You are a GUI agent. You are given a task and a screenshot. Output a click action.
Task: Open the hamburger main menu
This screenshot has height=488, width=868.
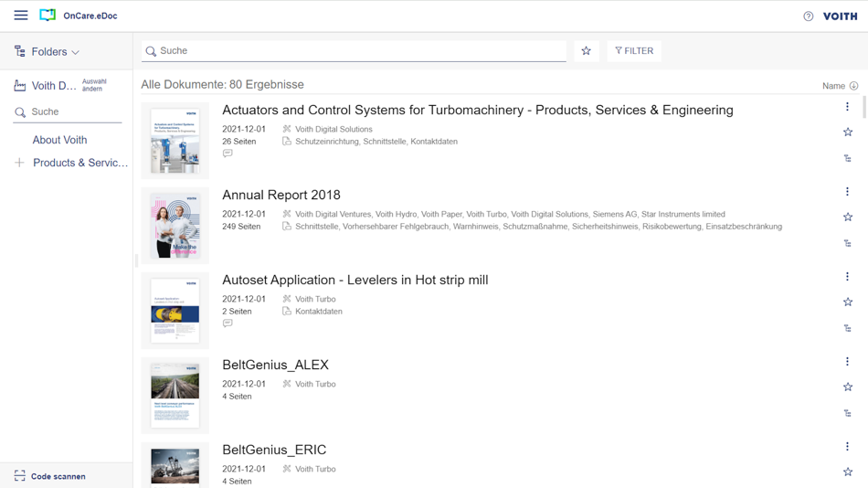21,15
